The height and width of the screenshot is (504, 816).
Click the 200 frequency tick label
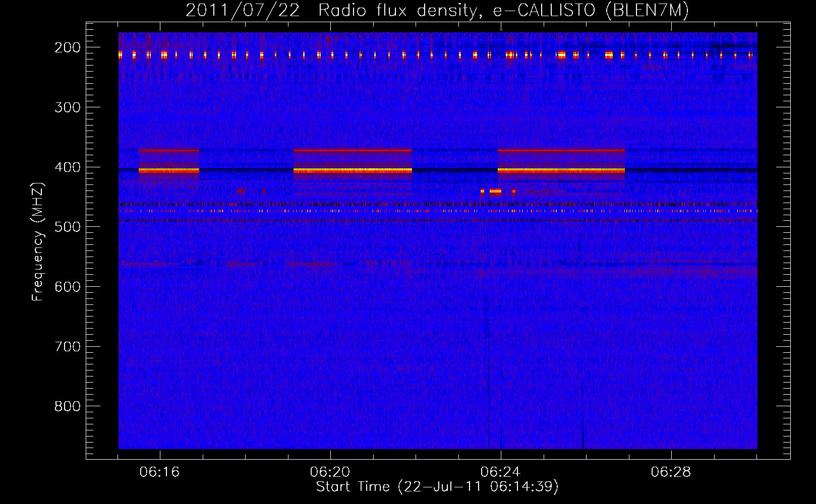coord(68,47)
